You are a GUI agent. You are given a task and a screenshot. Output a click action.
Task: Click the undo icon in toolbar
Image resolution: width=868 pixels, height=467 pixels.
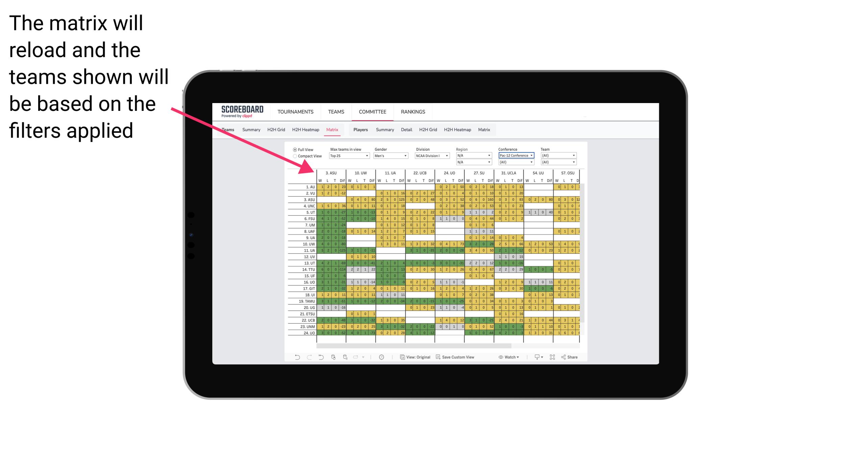point(296,358)
